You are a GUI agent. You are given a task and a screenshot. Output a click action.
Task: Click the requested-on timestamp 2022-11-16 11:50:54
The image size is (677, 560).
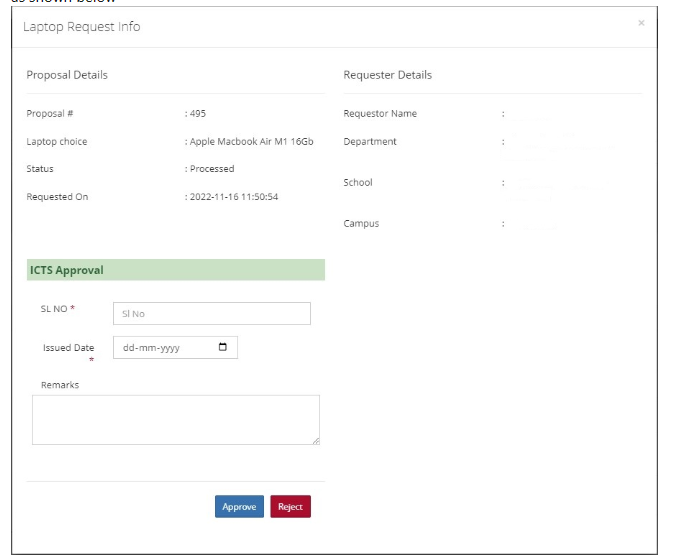point(234,197)
